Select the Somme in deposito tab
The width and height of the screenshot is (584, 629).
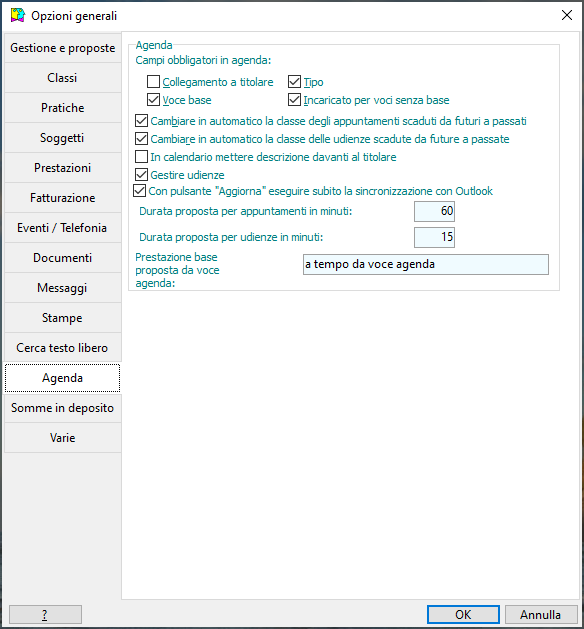[x=63, y=408]
